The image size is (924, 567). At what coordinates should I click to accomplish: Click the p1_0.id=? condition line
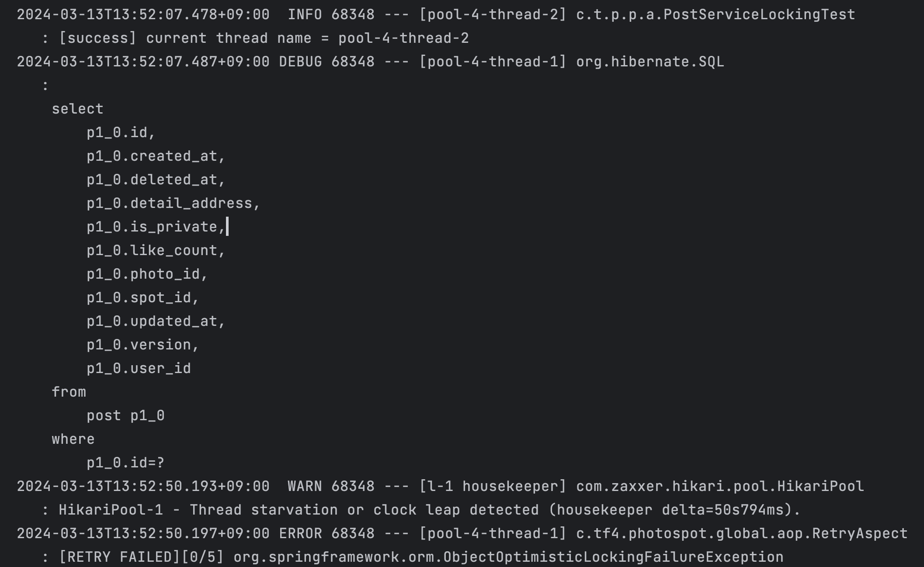[x=125, y=463]
